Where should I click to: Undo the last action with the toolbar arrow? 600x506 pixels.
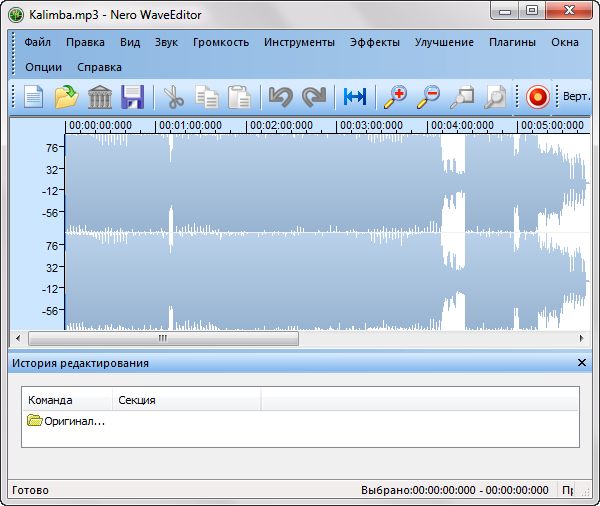(281, 97)
